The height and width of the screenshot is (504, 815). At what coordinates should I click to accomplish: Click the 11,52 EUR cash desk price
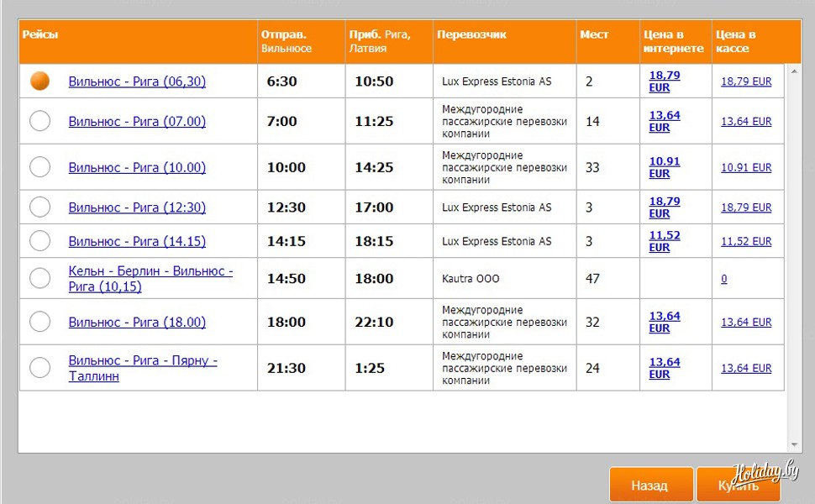pyautogui.click(x=745, y=241)
